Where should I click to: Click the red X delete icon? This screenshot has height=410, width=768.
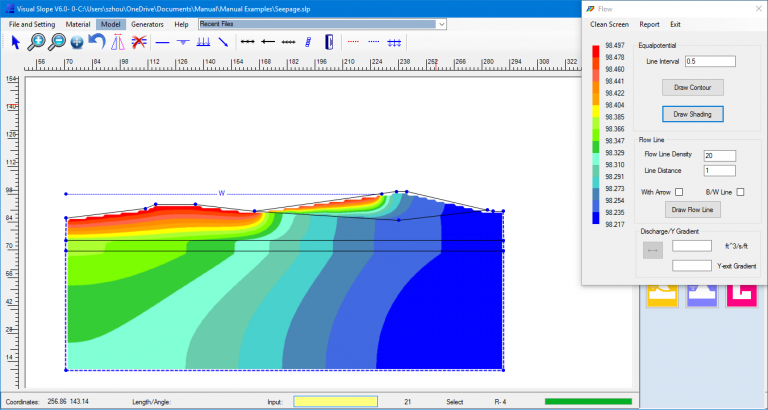pyautogui.click(x=138, y=42)
